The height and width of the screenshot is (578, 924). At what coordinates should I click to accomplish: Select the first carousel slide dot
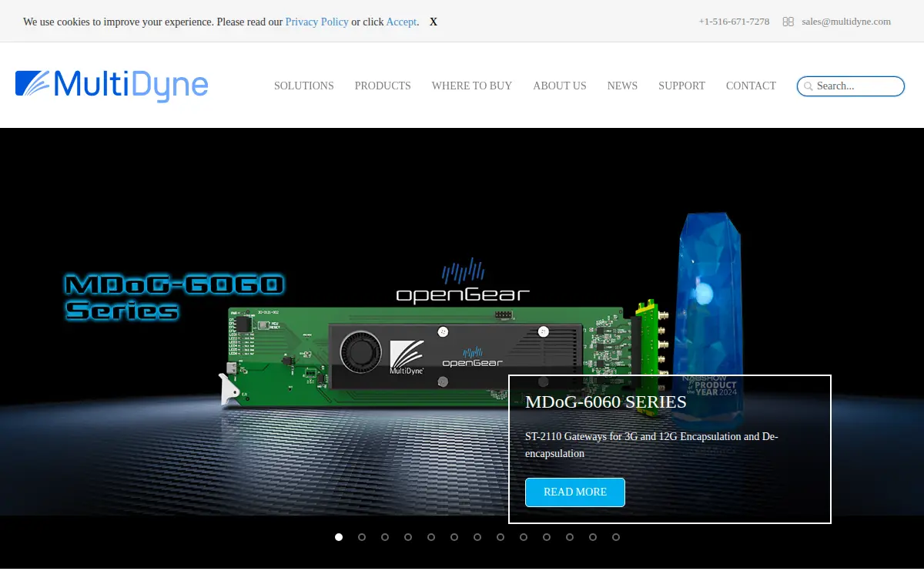(x=339, y=537)
